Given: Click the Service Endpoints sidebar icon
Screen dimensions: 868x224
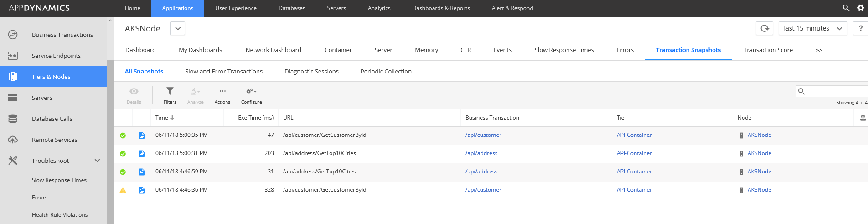Looking at the screenshot, I should point(13,56).
